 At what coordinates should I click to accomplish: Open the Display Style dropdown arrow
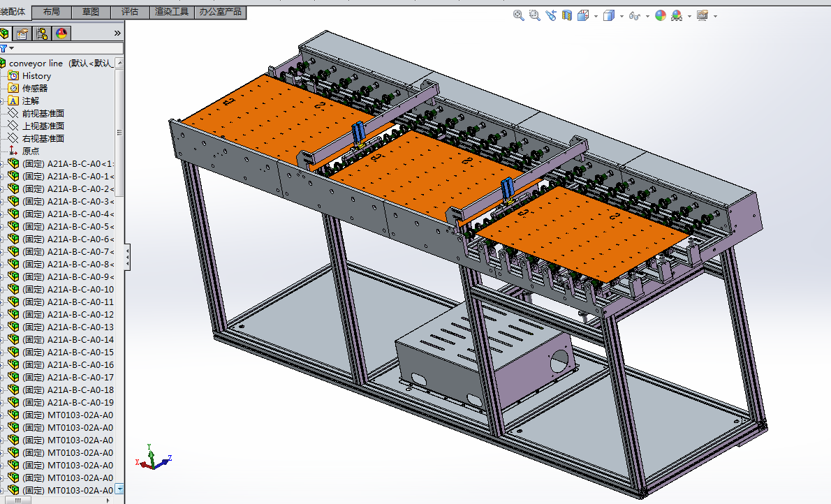(x=622, y=17)
